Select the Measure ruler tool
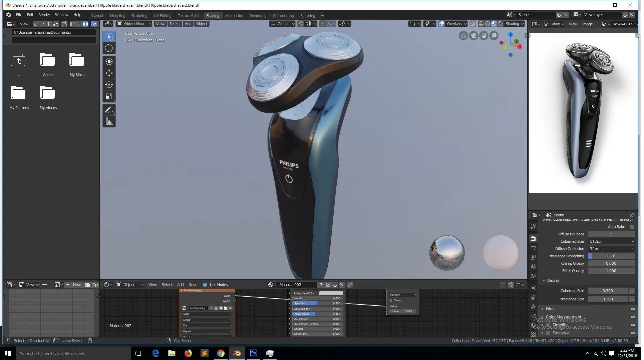Viewport: 644px width, 360px height. (109, 122)
